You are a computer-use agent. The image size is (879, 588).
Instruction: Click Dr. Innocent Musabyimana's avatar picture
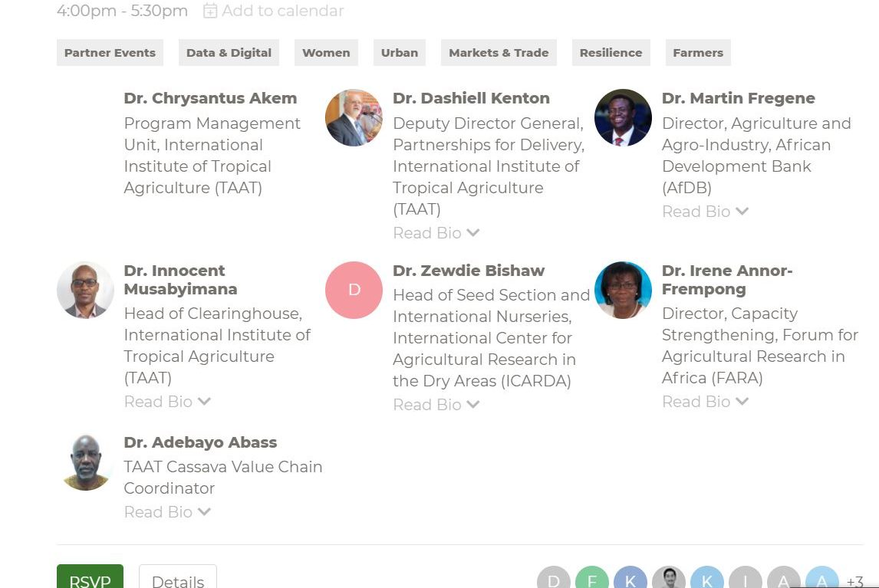85,290
